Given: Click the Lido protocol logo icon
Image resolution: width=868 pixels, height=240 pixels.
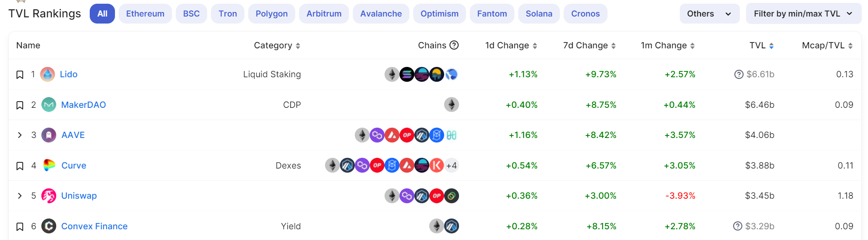Looking at the screenshot, I should point(48,74).
